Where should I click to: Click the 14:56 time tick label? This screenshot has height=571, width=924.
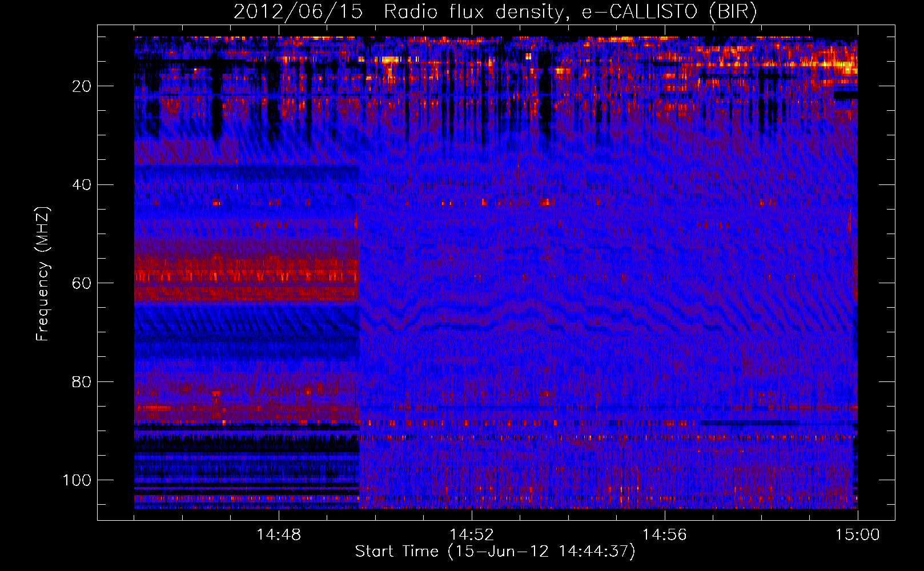[665, 535]
